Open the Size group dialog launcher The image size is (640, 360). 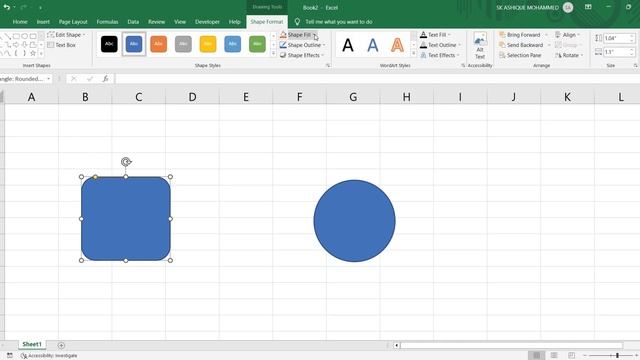636,65
